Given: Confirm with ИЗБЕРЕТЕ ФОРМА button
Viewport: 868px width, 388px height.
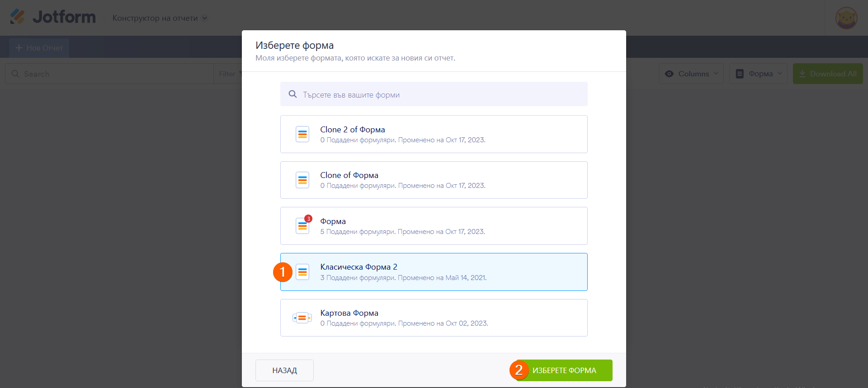Looking at the screenshot, I should coord(564,370).
